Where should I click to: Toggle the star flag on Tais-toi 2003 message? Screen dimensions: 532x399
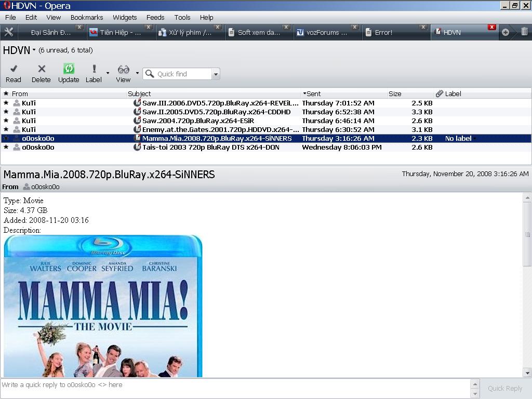point(6,147)
